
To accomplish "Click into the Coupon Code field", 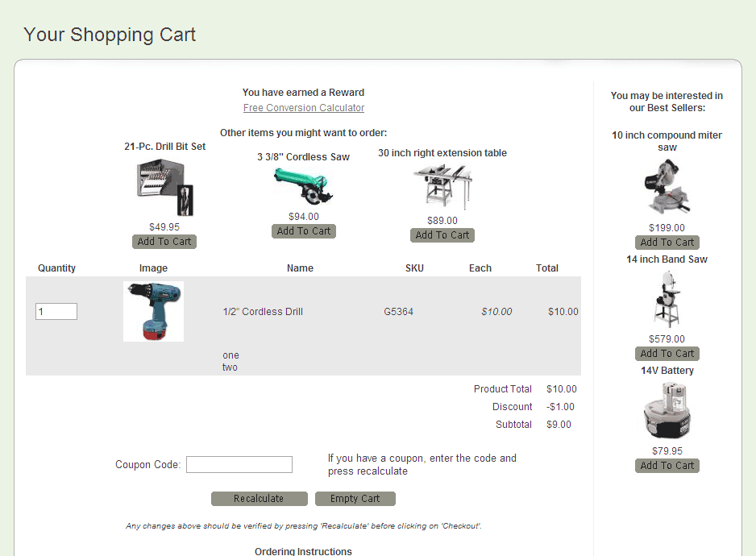I will [239, 465].
